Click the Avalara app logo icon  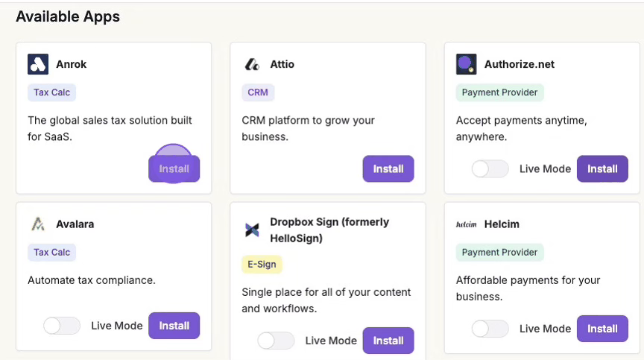tap(38, 224)
